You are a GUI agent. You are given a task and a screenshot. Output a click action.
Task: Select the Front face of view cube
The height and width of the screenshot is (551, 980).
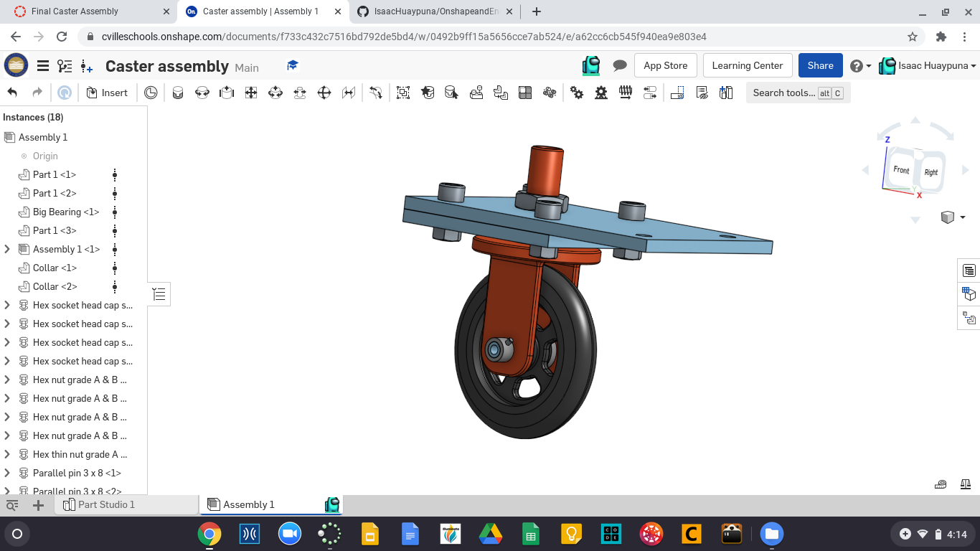(x=901, y=170)
